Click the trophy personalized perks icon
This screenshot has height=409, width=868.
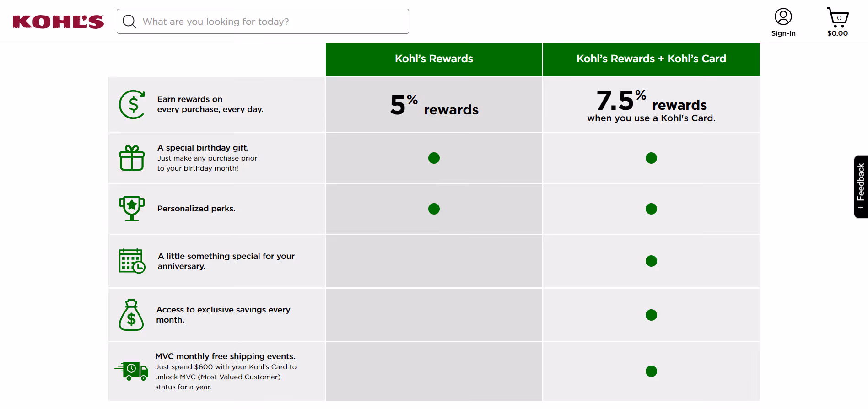[x=132, y=209]
